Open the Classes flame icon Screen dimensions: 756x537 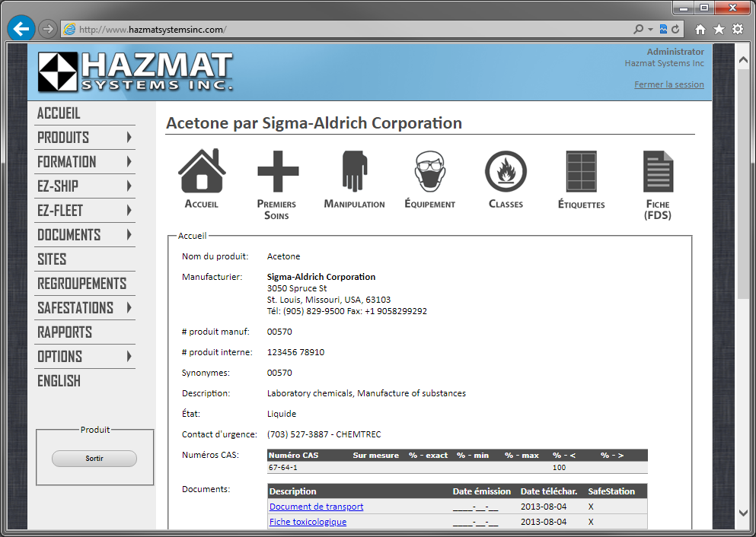pyautogui.click(x=506, y=171)
